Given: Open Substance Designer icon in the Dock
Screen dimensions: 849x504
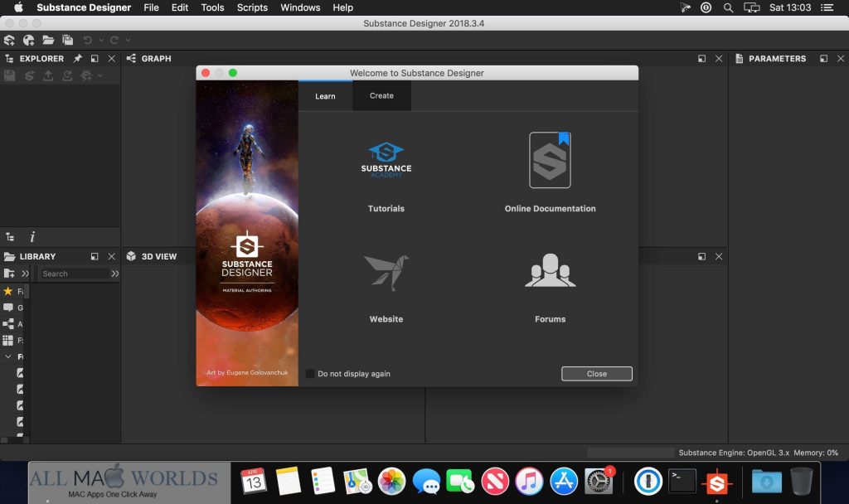Looking at the screenshot, I should pos(717,482).
